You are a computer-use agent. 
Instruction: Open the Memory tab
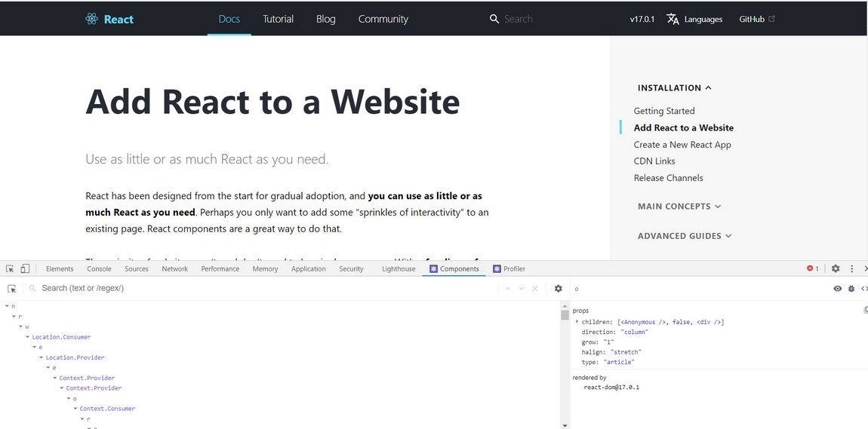coord(265,268)
